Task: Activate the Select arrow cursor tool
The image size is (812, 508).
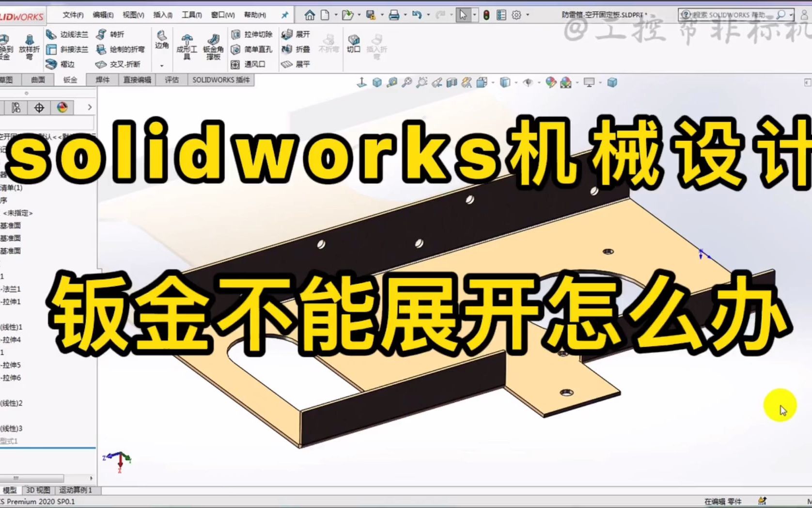Action: 463,15
